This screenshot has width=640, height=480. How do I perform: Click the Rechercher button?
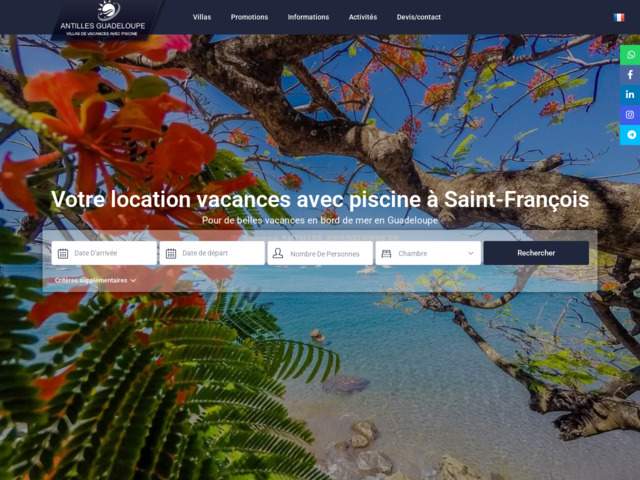[x=536, y=253]
